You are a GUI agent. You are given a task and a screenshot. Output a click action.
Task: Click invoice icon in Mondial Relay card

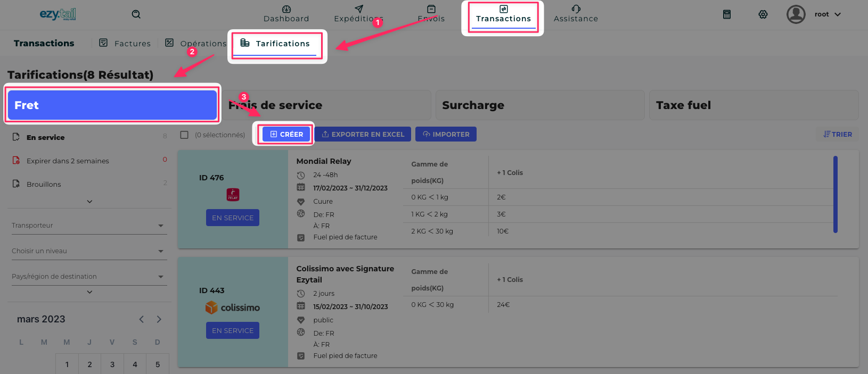coord(301,237)
